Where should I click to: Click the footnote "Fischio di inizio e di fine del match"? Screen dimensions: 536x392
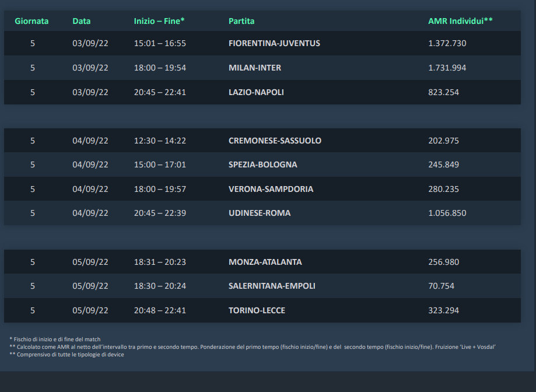point(55,339)
